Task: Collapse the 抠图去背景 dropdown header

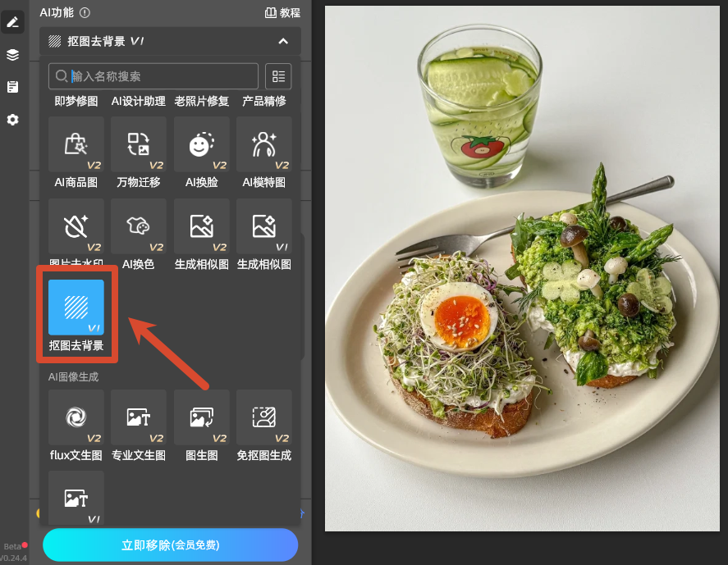Action: [x=170, y=41]
